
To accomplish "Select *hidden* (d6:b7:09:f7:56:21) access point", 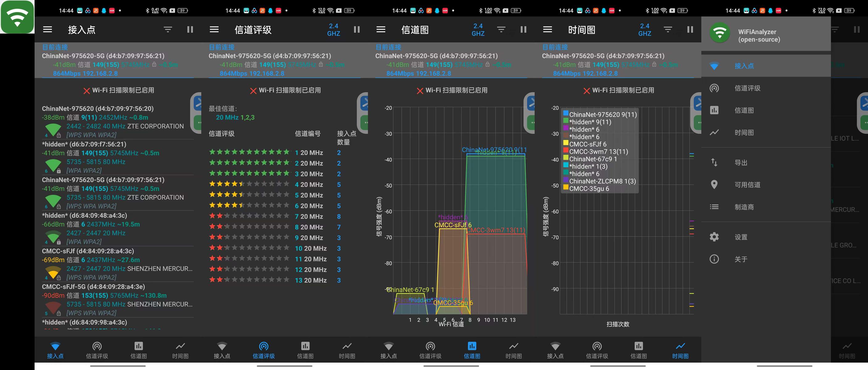I will (x=118, y=157).
